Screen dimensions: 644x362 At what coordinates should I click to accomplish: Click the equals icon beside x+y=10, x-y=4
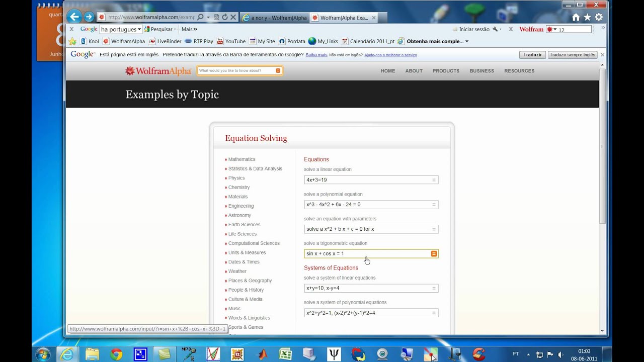[x=434, y=289]
